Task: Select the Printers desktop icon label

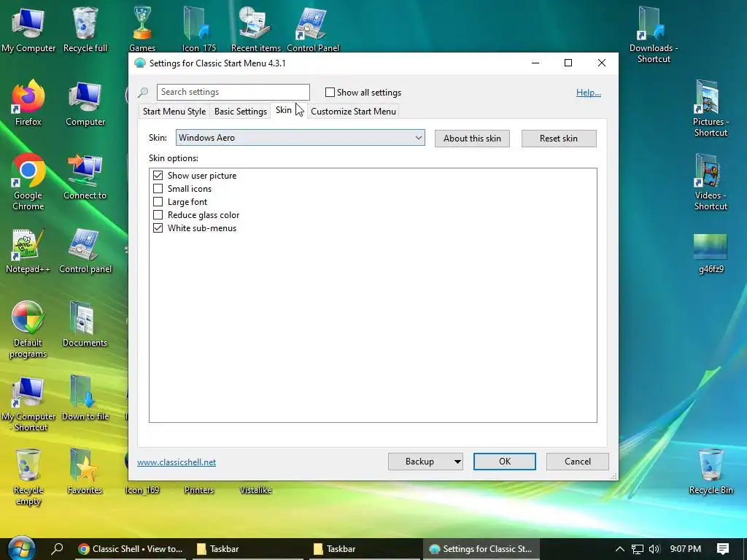Action: click(x=198, y=490)
